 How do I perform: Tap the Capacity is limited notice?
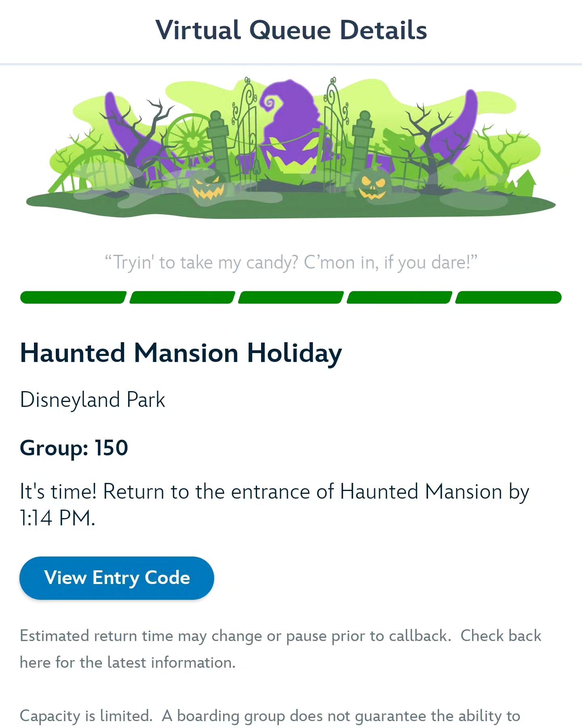click(270, 716)
